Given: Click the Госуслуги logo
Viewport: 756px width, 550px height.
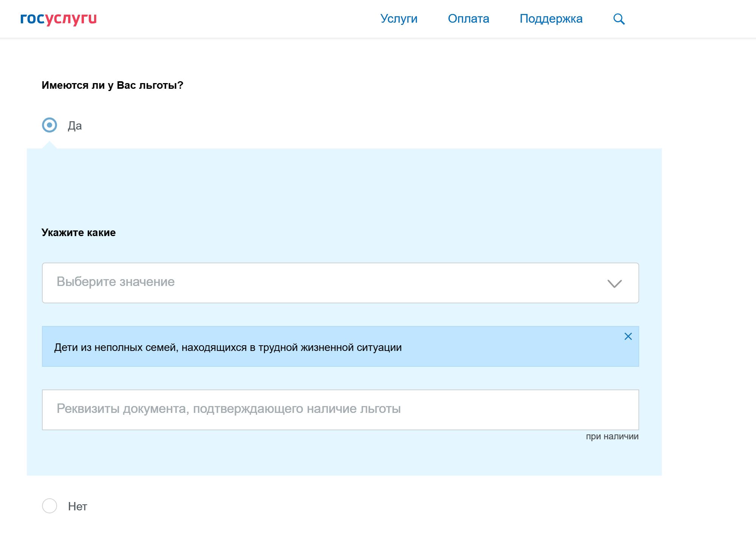Looking at the screenshot, I should [59, 19].
